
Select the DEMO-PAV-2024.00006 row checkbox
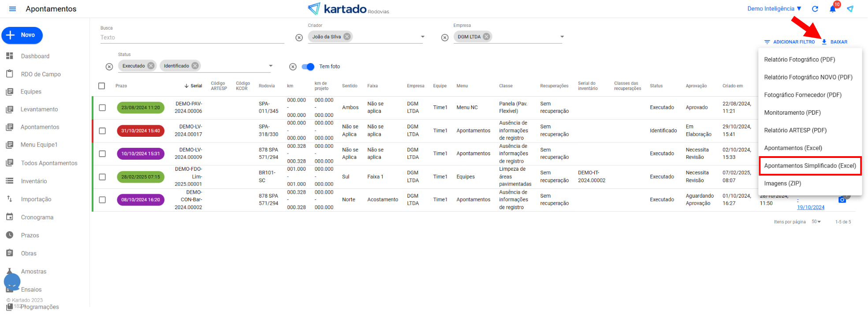(102, 108)
